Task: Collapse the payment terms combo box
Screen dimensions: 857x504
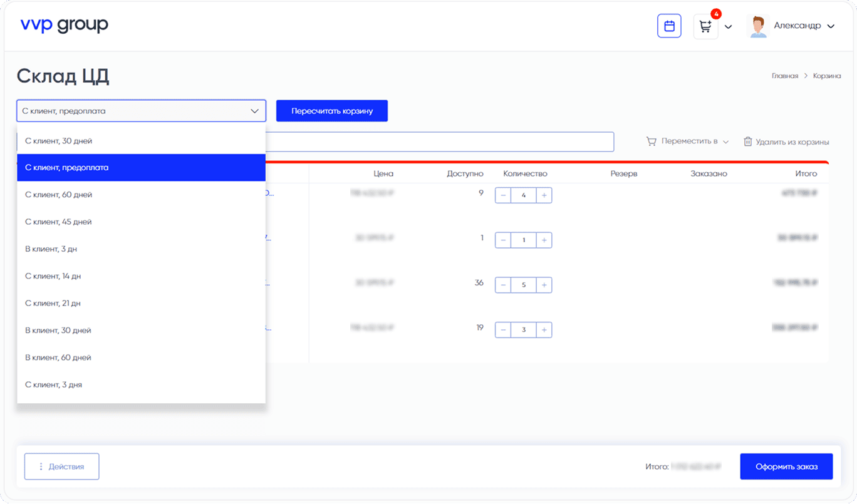Action: [x=254, y=111]
